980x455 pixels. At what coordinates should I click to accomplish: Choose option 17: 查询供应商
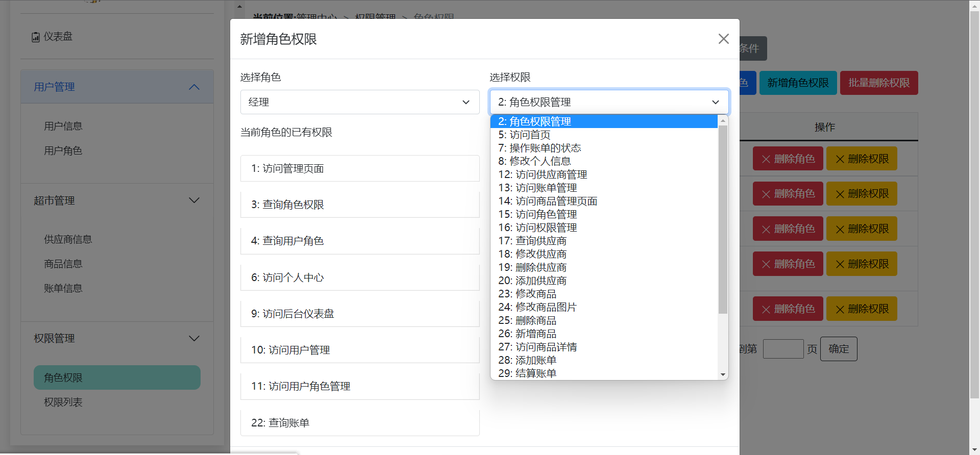click(x=604, y=241)
